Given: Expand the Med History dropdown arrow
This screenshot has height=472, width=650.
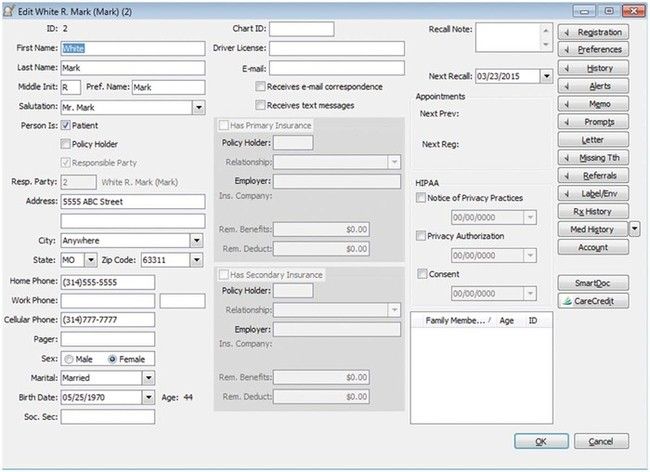Looking at the screenshot, I should [x=634, y=229].
